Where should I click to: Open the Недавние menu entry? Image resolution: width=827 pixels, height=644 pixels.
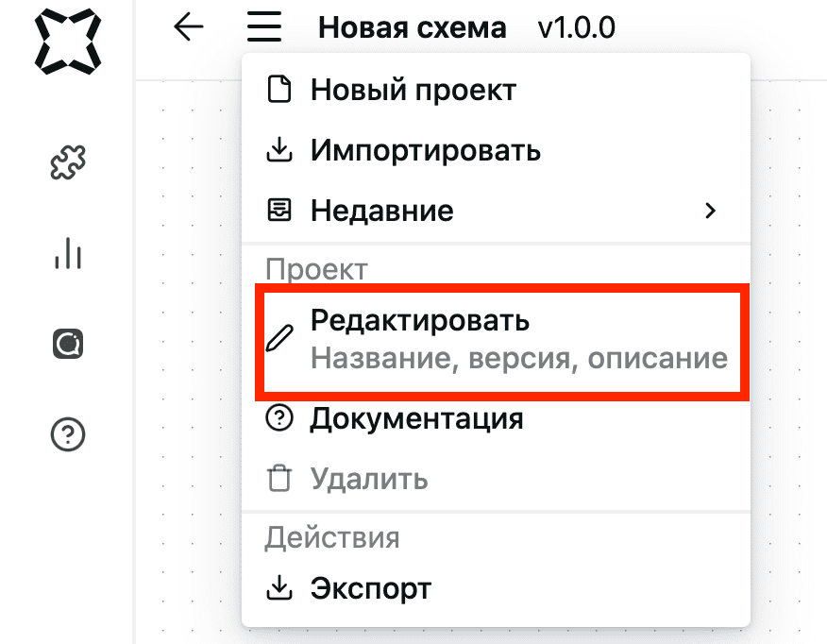496,211
